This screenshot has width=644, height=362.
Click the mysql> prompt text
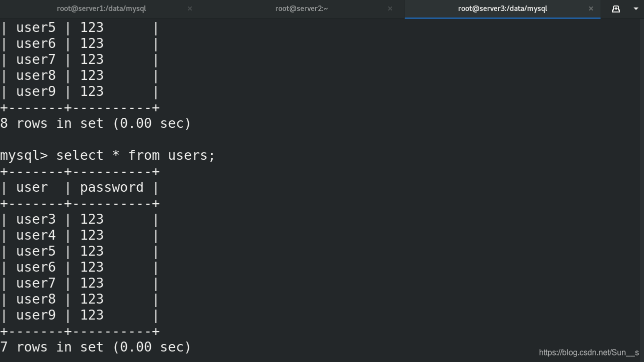(x=24, y=155)
